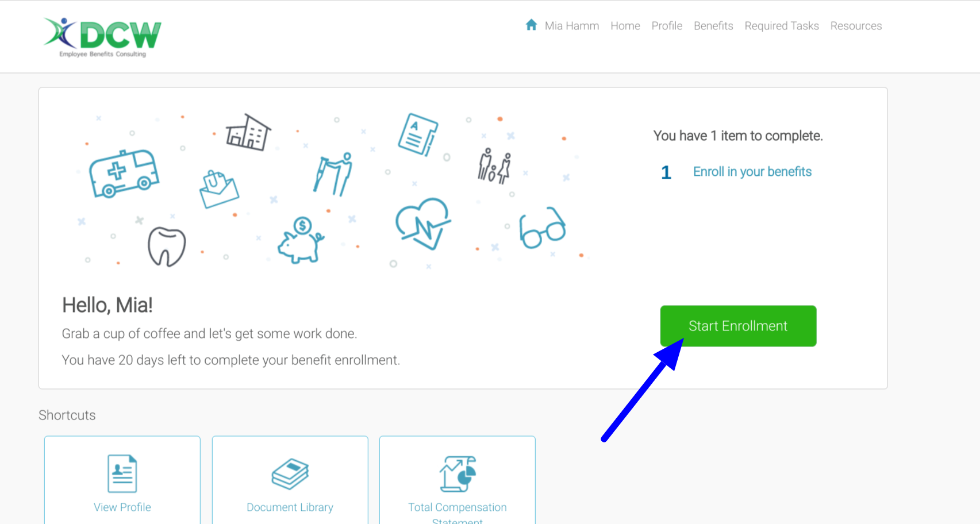The image size is (980, 524).
Task: Follow the Enroll in your benefits link
Action: [x=752, y=172]
